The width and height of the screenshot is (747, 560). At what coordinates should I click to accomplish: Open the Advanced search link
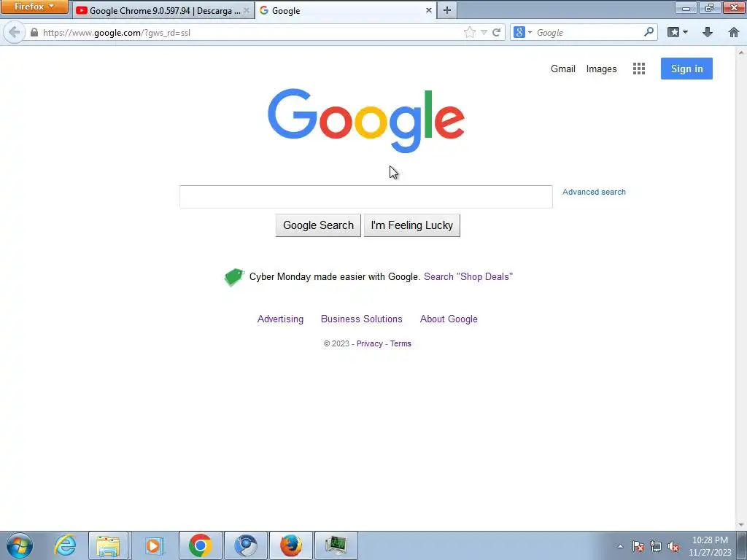(594, 192)
